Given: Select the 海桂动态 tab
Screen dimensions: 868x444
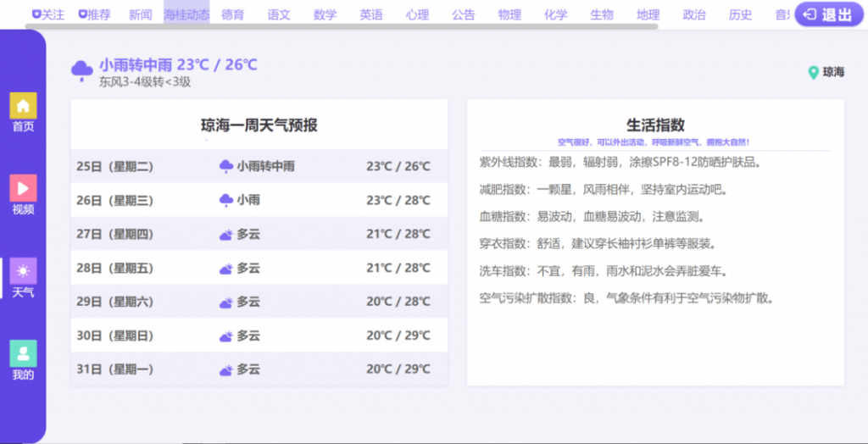Looking at the screenshot, I should coord(186,15).
